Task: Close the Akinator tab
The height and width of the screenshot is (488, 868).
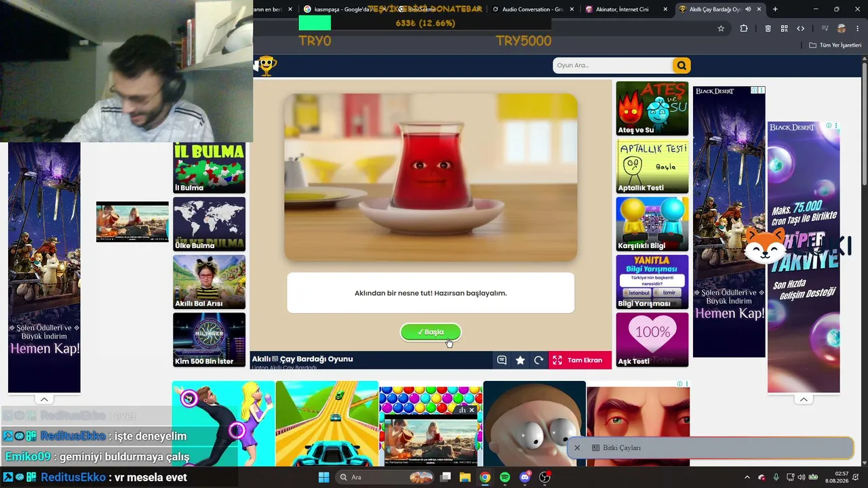Action: click(665, 9)
